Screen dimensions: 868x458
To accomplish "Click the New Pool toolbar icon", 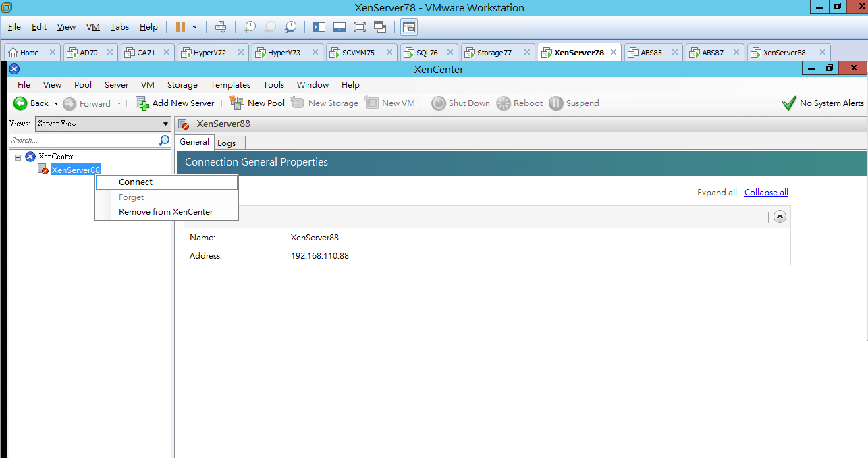I will pyautogui.click(x=237, y=103).
